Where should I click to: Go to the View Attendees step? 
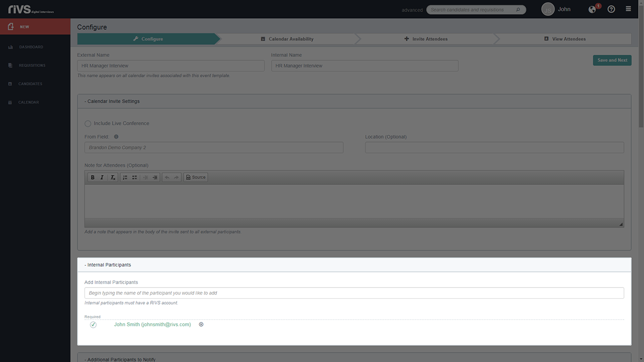tap(565, 39)
